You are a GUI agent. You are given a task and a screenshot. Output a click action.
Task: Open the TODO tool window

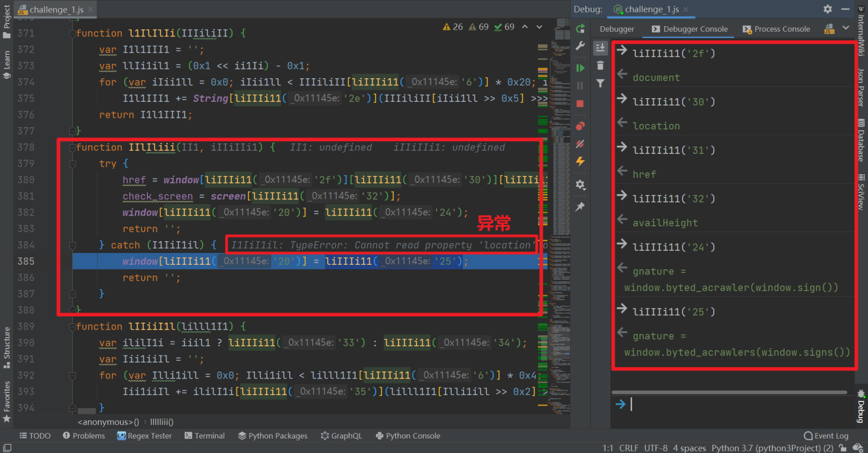tap(35, 436)
